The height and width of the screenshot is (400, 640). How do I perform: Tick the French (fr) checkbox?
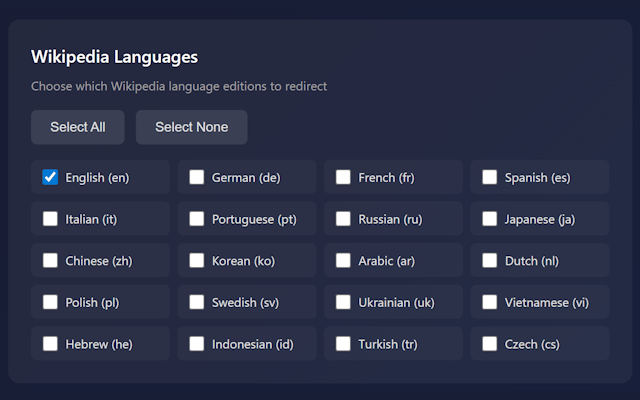(343, 177)
